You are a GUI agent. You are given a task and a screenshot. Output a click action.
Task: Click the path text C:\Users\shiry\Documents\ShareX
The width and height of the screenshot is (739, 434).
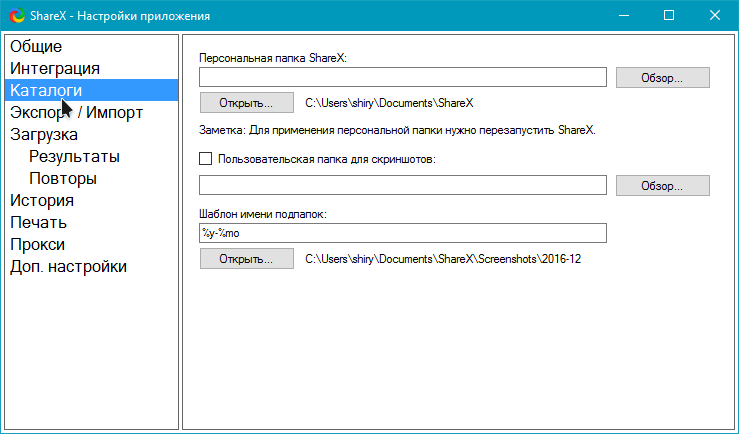coord(389,103)
